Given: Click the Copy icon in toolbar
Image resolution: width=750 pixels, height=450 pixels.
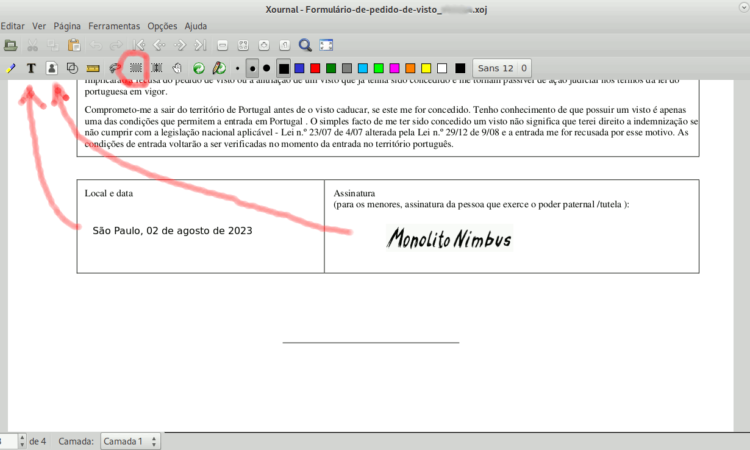Looking at the screenshot, I should point(53,45).
